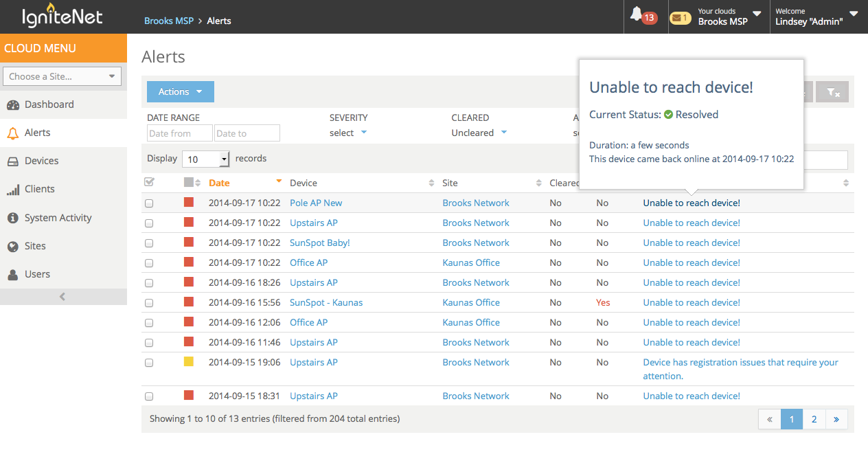Viewport: 868px width, 461px height.
Task: Select Devices in the cloud menu
Action: (x=40, y=160)
